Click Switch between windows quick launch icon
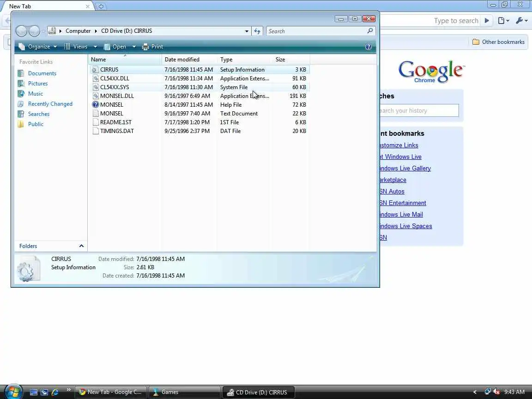Viewport: 532px width, 399px height. pyautogui.click(x=44, y=392)
